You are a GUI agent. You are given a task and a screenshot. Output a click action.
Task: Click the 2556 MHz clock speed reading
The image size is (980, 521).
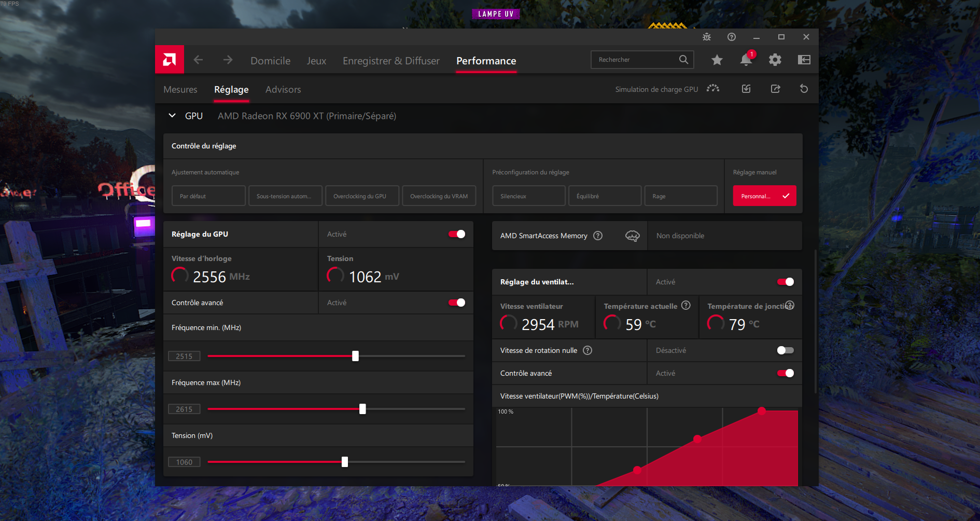pyautogui.click(x=221, y=277)
